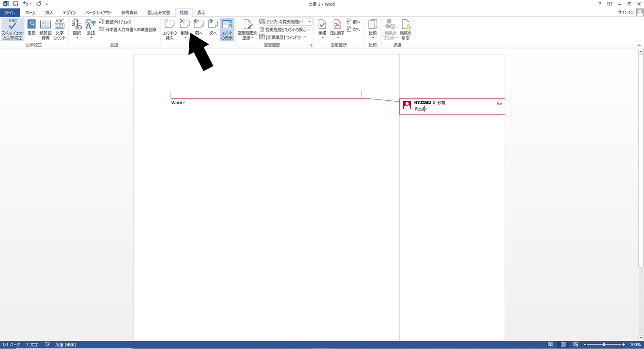The width and height of the screenshot is (644, 349).
Task: Open the undo history dropdown arrow
Action: point(30,4)
